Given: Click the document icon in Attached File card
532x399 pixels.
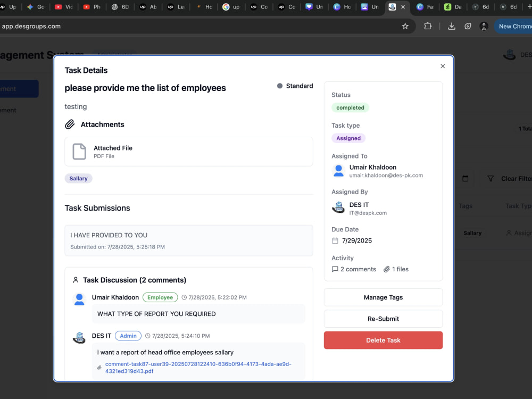Looking at the screenshot, I should pos(79,151).
